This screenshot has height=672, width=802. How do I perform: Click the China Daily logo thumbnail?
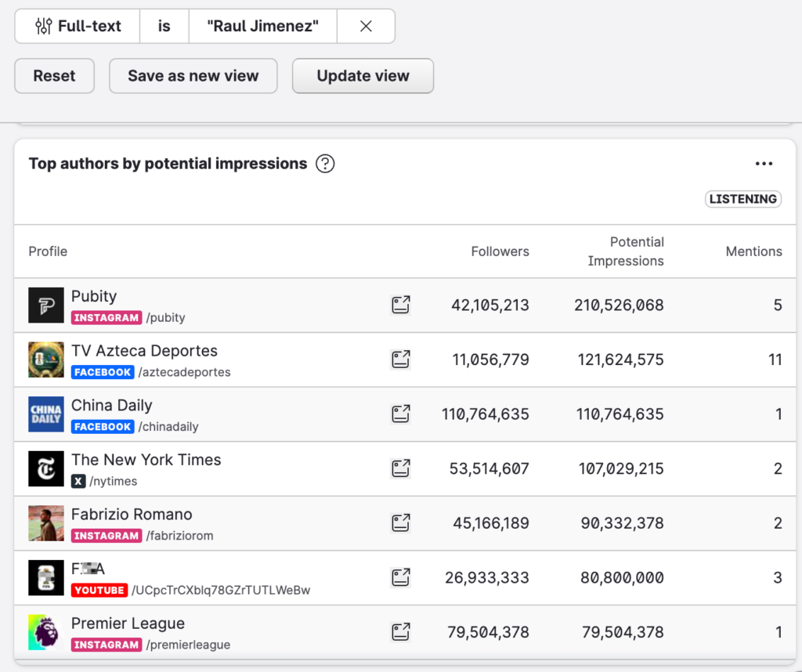click(46, 414)
